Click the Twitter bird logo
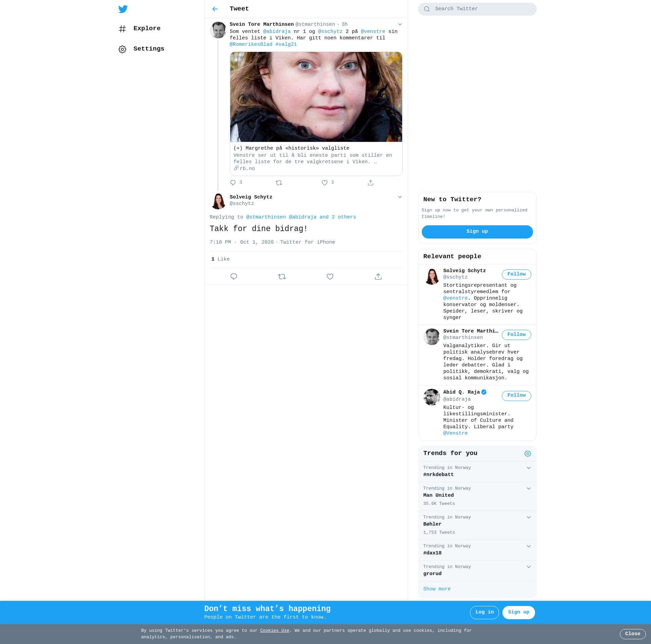This screenshot has width=651, height=644. (123, 9)
